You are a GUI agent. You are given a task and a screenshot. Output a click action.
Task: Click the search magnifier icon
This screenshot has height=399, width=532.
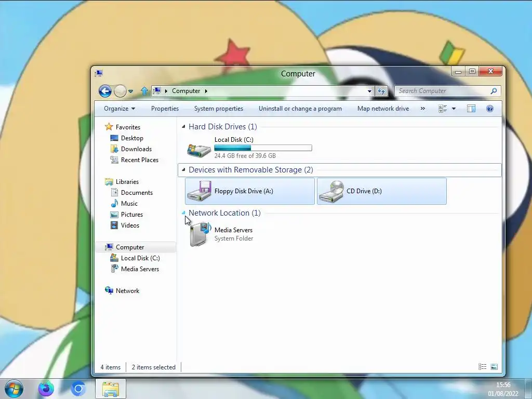[x=494, y=91]
